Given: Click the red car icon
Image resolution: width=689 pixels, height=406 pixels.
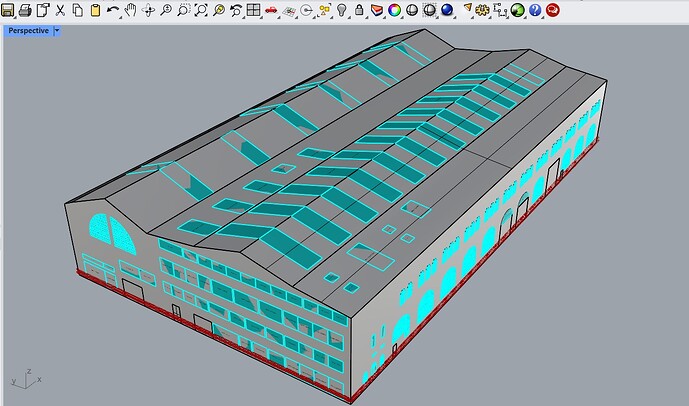Looking at the screenshot, I should (x=270, y=10).
